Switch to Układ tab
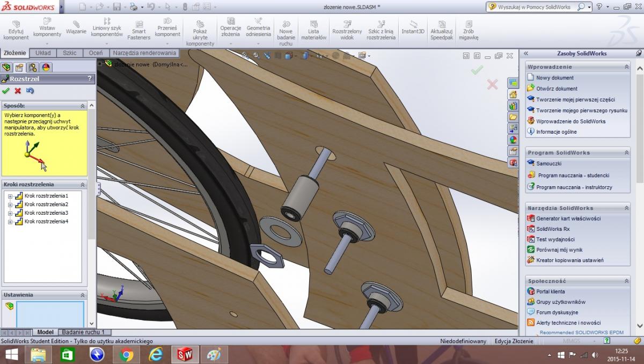 pyautogui.click(x=43, y=53)
